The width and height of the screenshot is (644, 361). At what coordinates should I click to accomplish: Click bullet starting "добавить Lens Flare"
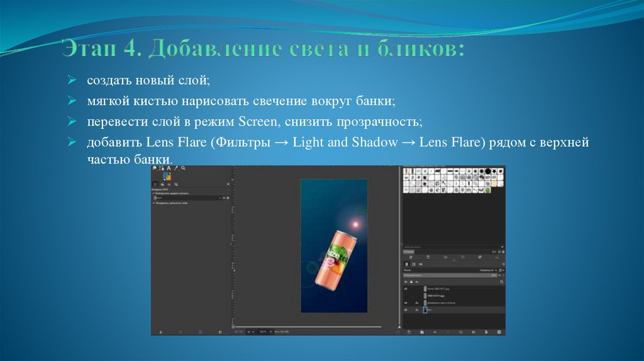coord(338,150)
